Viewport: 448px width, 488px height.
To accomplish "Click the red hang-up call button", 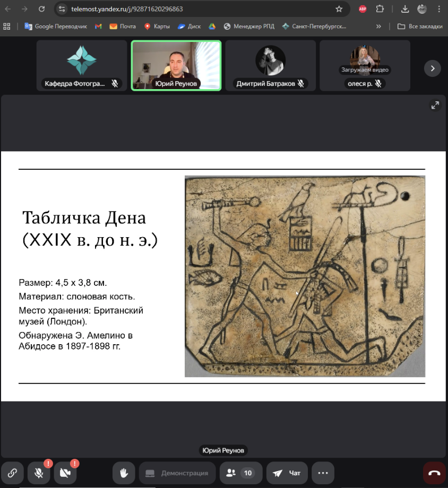I will 434,473.
